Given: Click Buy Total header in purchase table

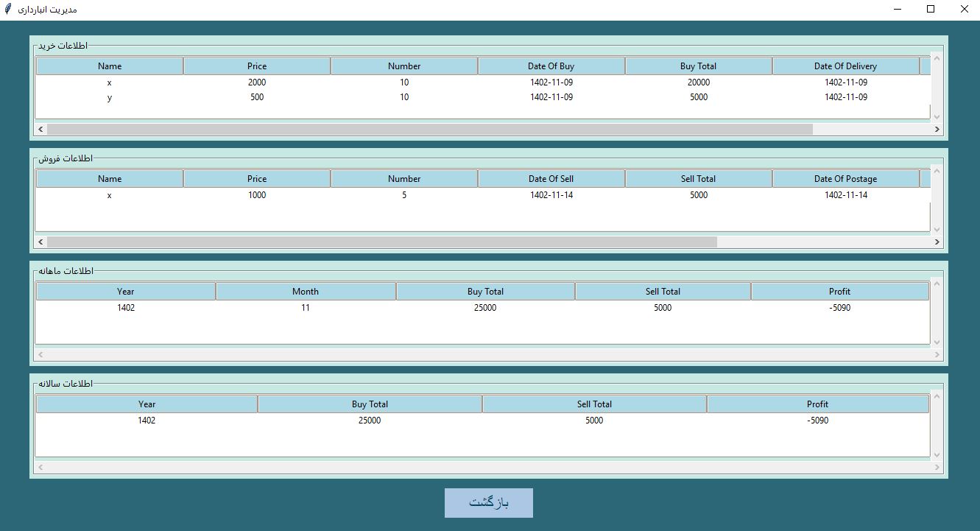Looking at the screenshot, I should pos(698,66).
